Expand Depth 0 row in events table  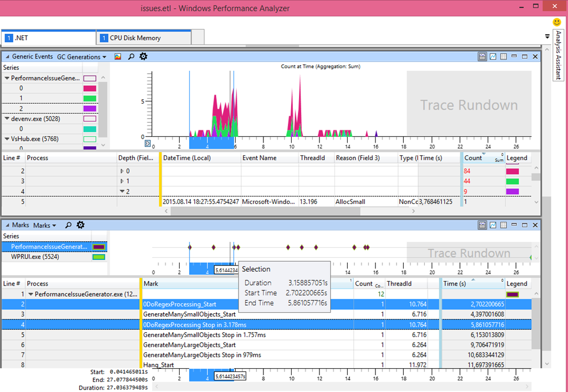click(x=122, y=171)
